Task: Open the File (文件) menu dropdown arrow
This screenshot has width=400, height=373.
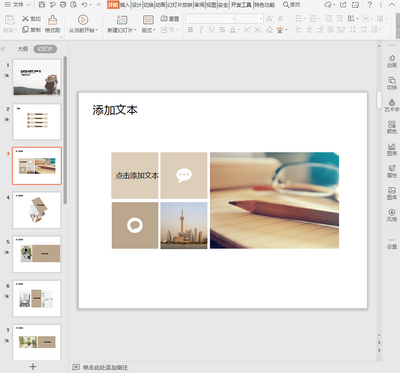Action: [x=28, y=5]
